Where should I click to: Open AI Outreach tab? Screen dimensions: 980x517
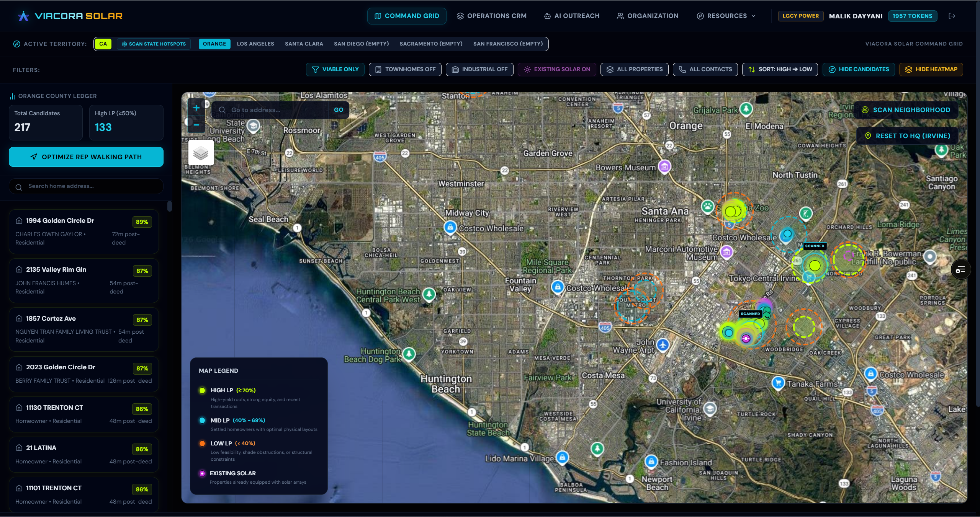pyautogui.click(x=572, y=16)
